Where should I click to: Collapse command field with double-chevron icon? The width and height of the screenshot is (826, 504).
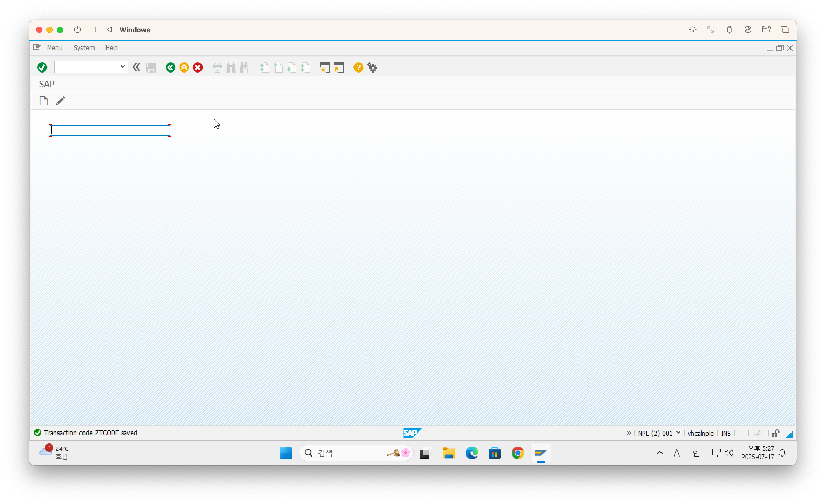(136, 67)
